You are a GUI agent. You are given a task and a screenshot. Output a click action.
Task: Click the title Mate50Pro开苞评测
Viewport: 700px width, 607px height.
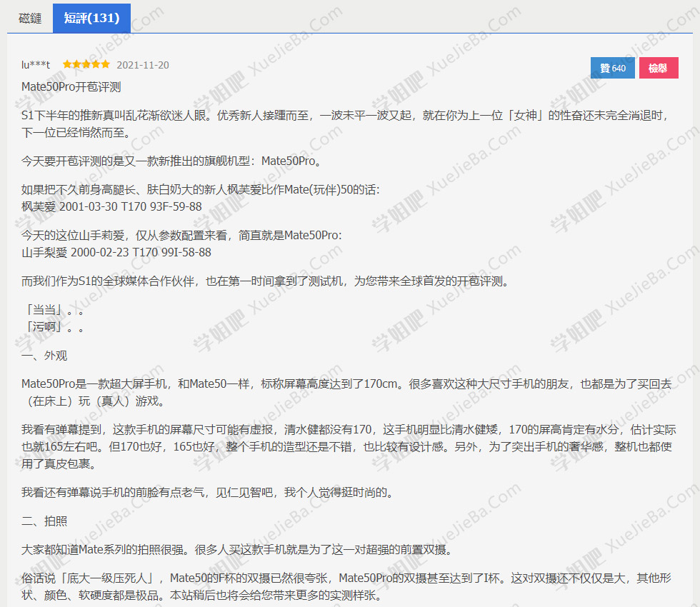pyautogui.click(x=71, y=87)
